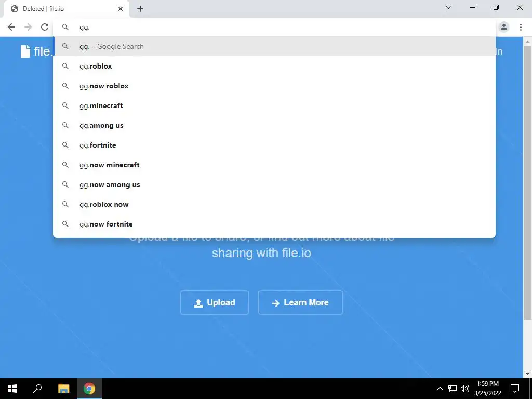The width and height of the screenshot is (532, 399).
Task: Pick the 'gg.now among us' suggestion
Action: tap(274, 184)
